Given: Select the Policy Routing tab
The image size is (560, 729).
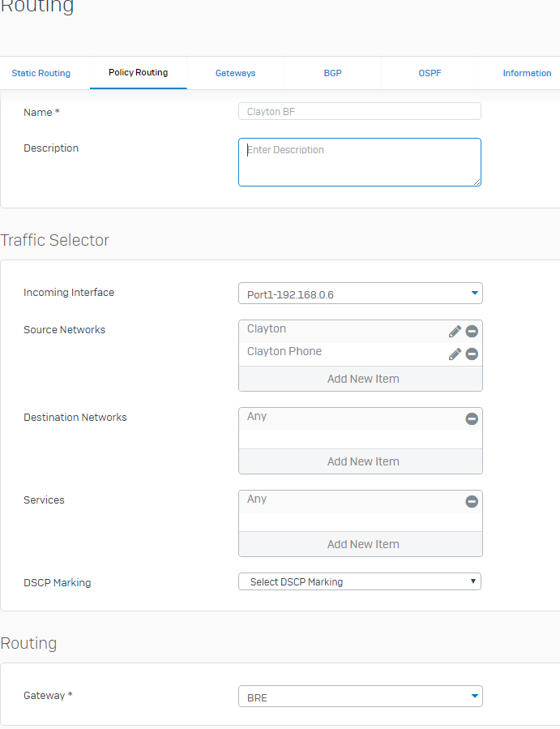Looking at the screenshot, I should 138,72.
